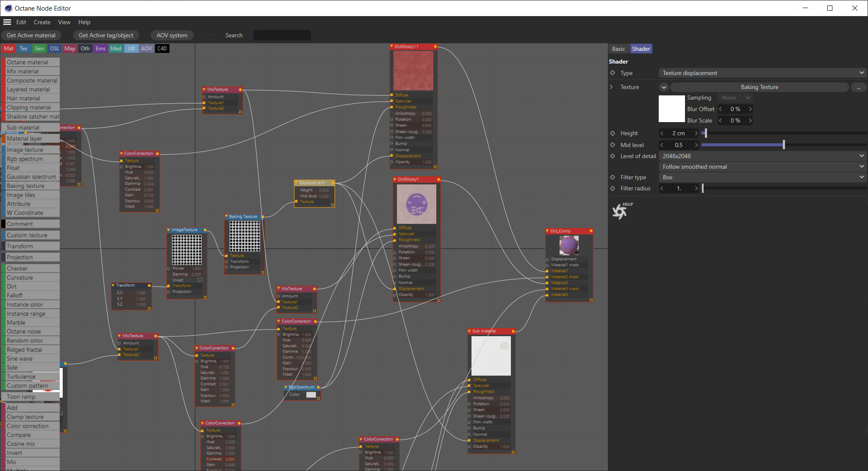Screen dimensions: 868x471
Task: Click the AOV system button
Action: (x=172, y=35)
